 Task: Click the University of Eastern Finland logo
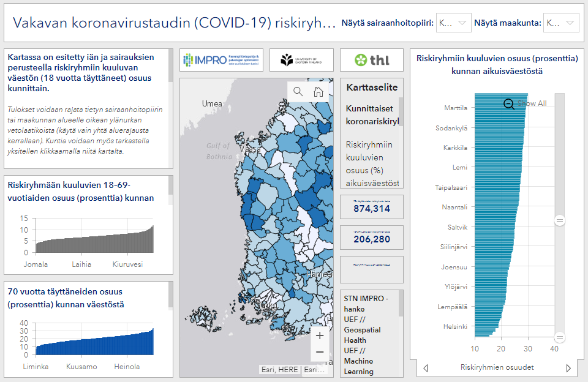(301, 60)
